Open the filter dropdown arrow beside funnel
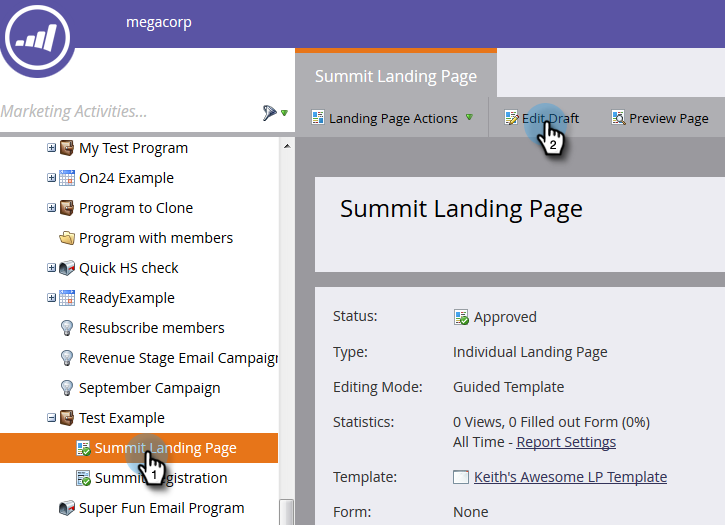Image resolution: width=725 pixels, height=525 pixels. (x=284, y=112)
